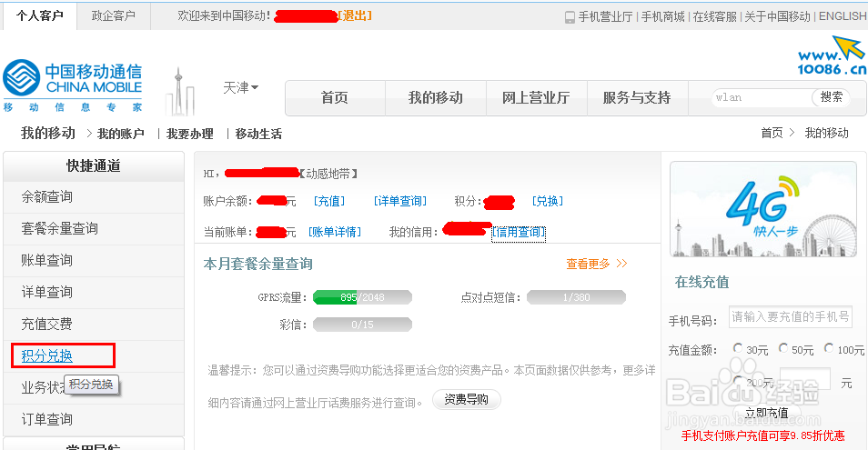868x450 pixels.
Task: Focus the 手机号码 recharge input field
Action: (x=790, y=316)
